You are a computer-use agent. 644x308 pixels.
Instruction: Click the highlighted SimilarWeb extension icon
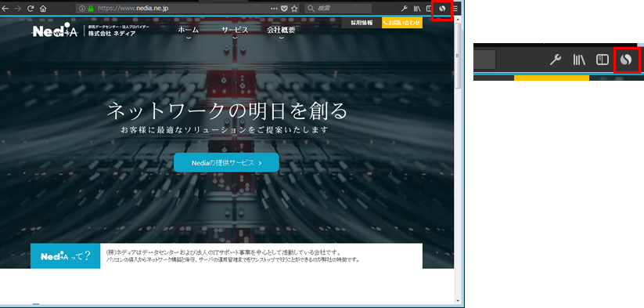click(442, 8)
